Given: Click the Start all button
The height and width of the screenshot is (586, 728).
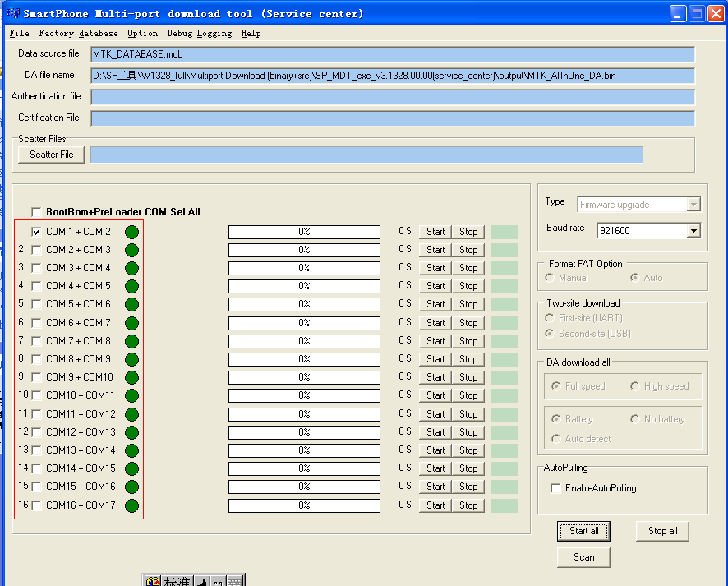Looking at the screenshot, I should coord(583,531).
